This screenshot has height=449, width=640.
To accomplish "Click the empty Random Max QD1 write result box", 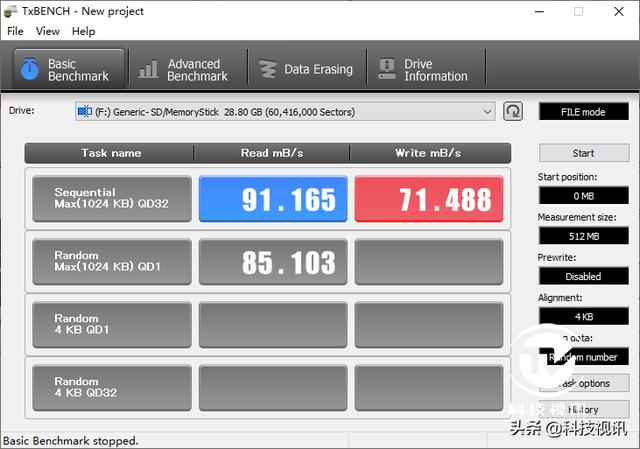I will 429,262.
